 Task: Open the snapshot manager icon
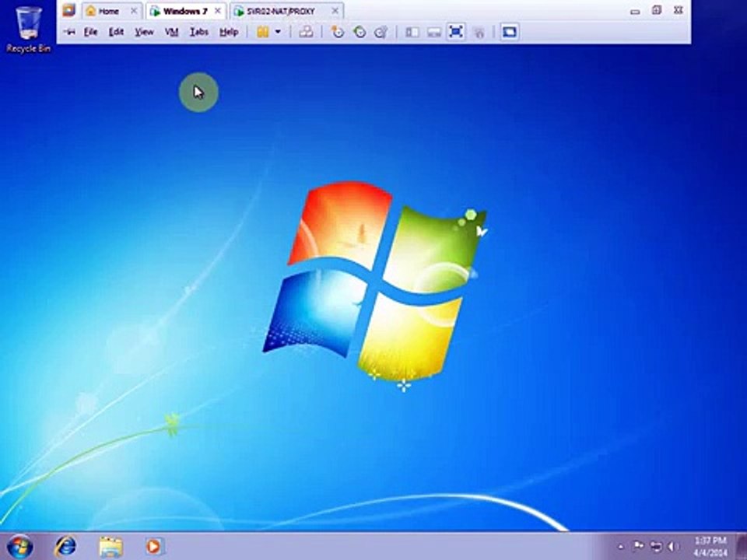pos(381,32)
